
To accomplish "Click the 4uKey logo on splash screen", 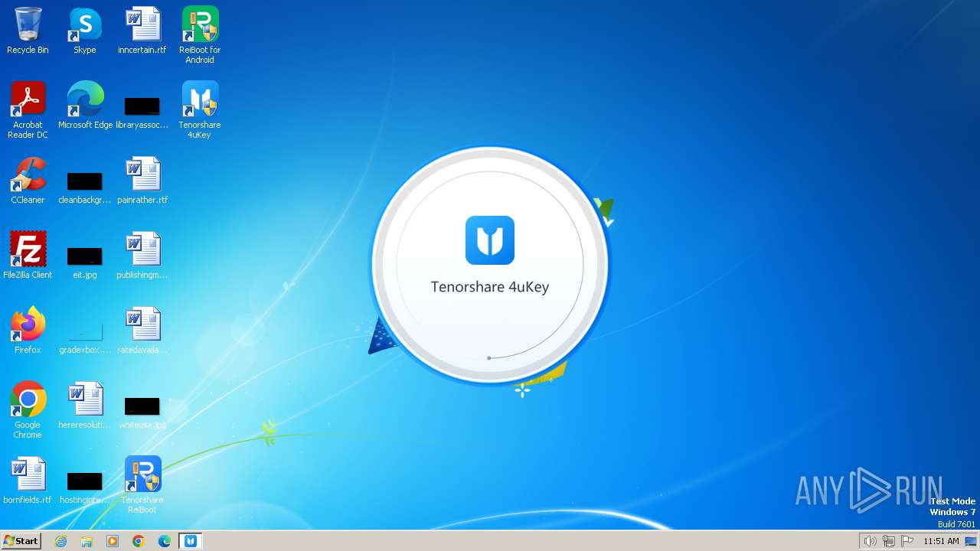I will pos(490,240).
